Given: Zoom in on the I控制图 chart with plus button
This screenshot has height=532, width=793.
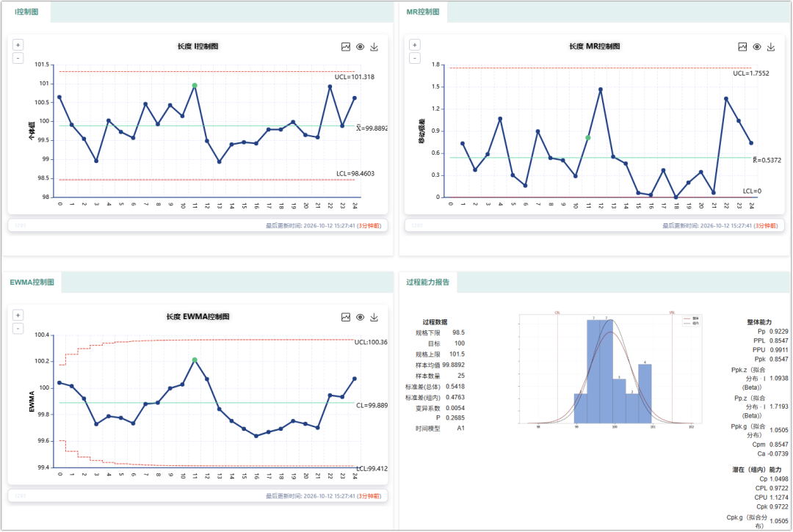Looking at the screenshot, I should (x=18, y=45).
